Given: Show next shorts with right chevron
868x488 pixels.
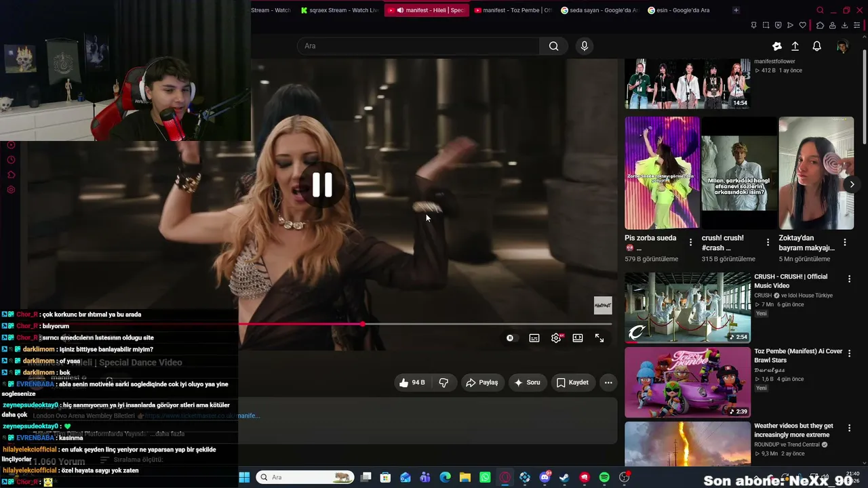Looking at the screenshot, I should (852, 184).
